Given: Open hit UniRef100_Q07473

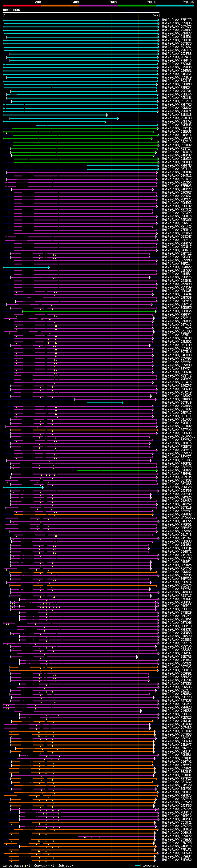Looking at the screenshot, I should click(177, 26).
